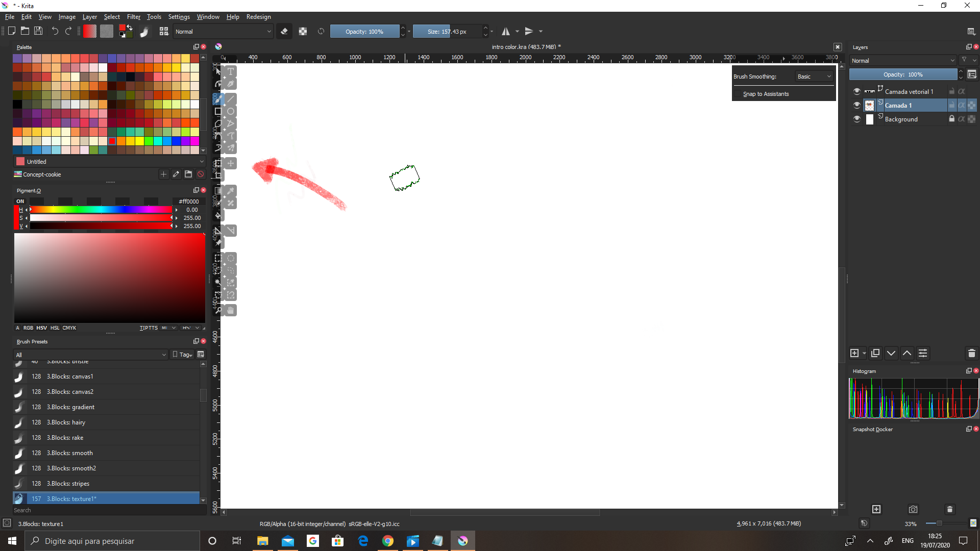Screen dimensions: 980x551
Task: Open the Filter menu
Action: [133, 17]
